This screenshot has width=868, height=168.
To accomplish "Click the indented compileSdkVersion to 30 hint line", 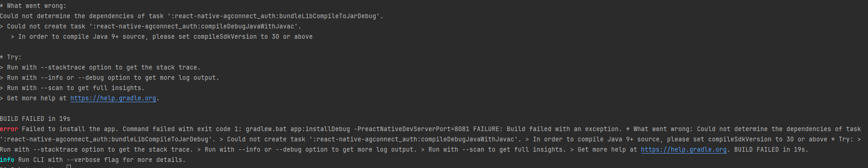I will [162, 37].
